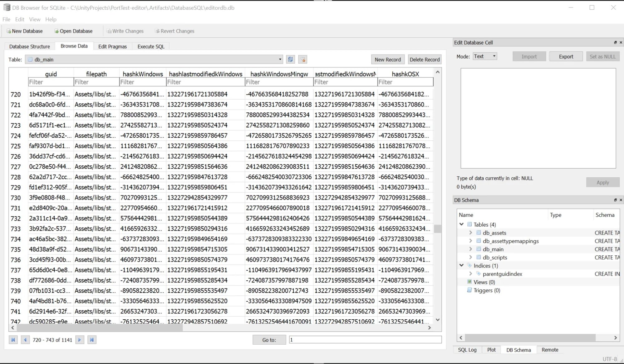Jump to the last record page

pyautogui.click(x=92, y=340)
